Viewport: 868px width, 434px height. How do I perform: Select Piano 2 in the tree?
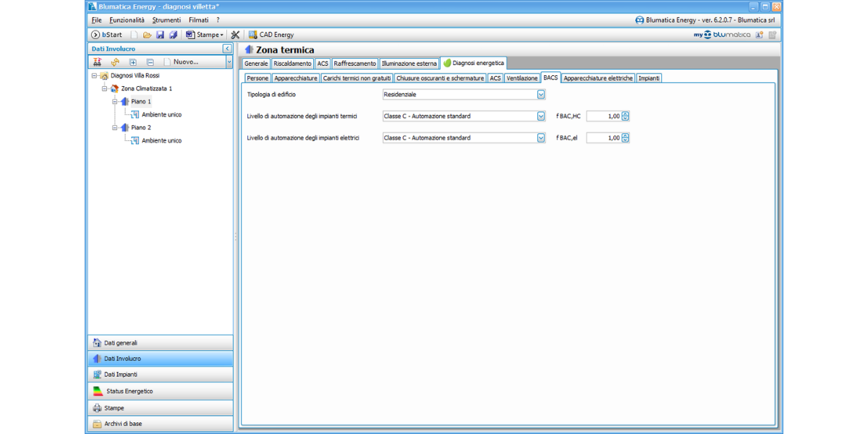tap(140, 127)
